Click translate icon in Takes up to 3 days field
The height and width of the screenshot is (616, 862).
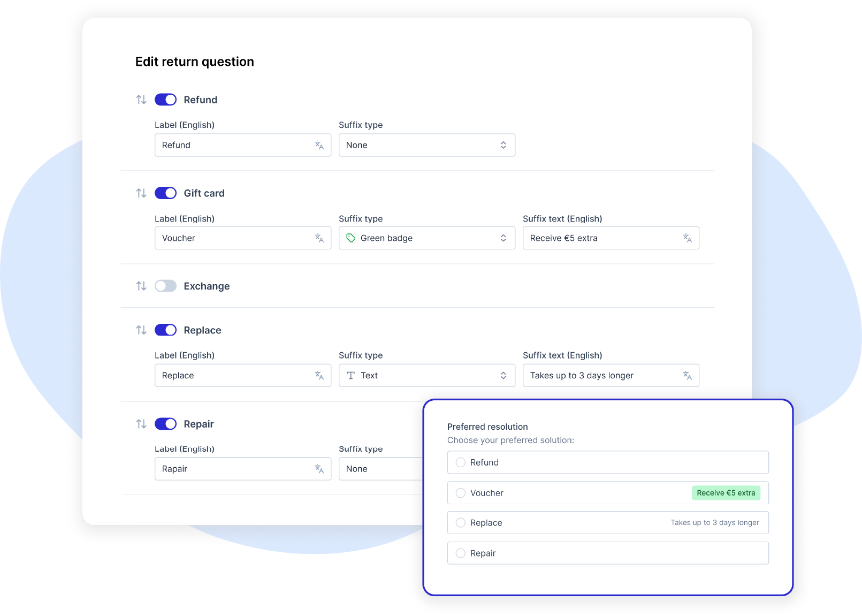click(688, 376)
